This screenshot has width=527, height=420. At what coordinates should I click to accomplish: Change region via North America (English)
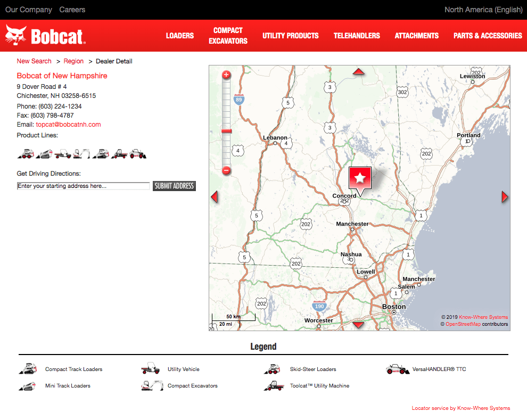click(483, 10)
